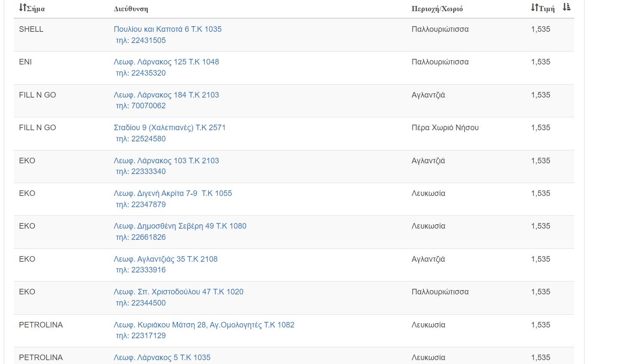Open the Λεωφ. Αγλαντζιάς 35 address link
The width and height of the screenshot is (628, 364).
coord(166,259)
